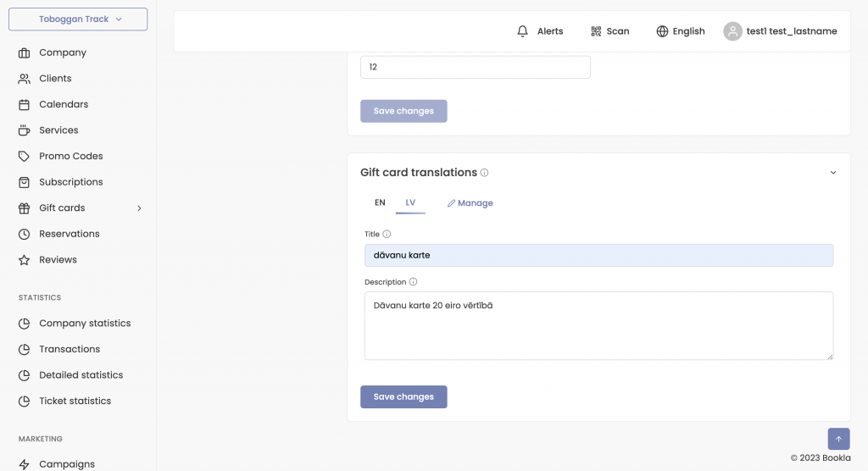Open the Toboggan Track company dropdown
868x471 pixels.
coord(78,19)
